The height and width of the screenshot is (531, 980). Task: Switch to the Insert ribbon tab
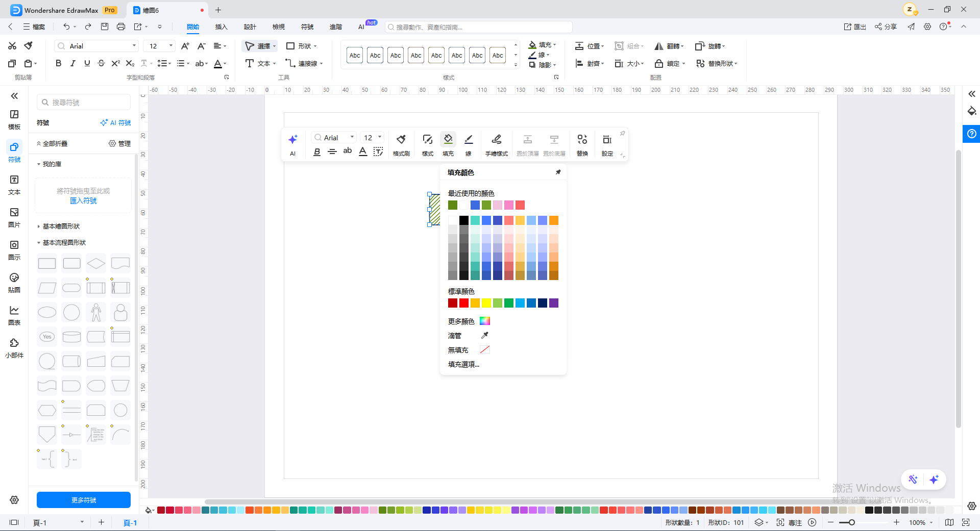point(221,27)
